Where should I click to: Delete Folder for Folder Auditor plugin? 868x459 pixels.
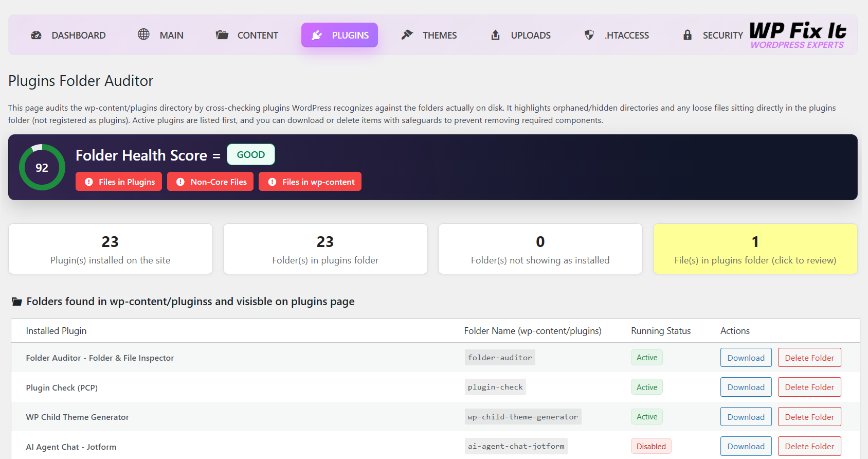pyautogui.click(x=809, y=358)
